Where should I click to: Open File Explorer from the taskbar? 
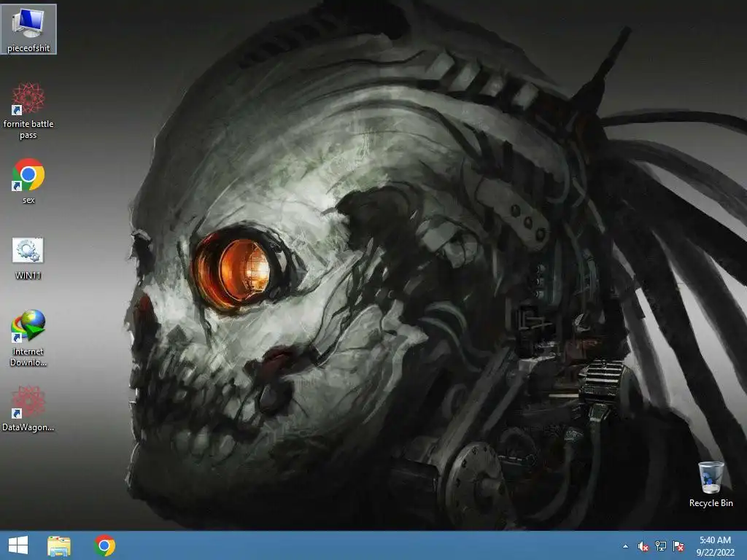(x=59, y=545)
